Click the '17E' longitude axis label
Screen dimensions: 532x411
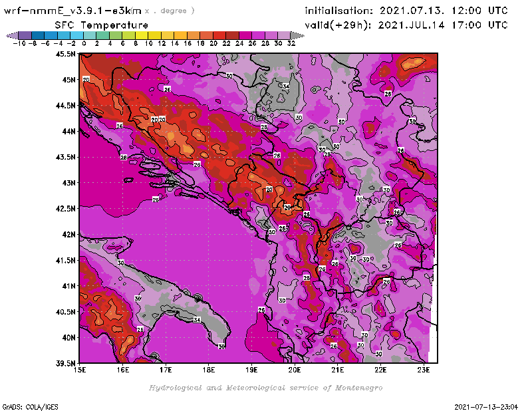[166, 370]
